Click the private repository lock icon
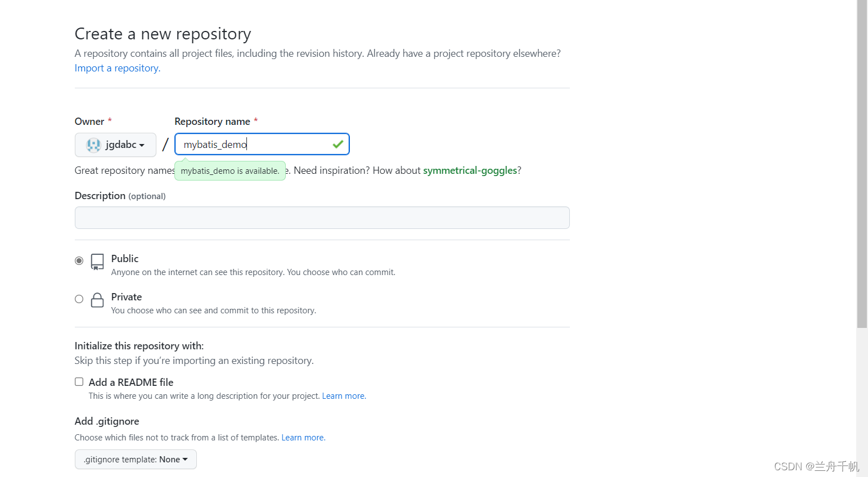The height and width of the screenshot is (477, 868). tap(97, 300)
